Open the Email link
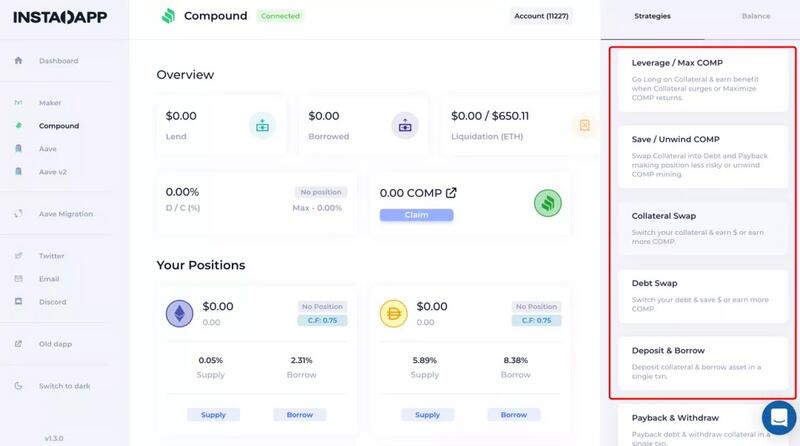The width and height of the screenshot is (800, 446). pos(49,279)
